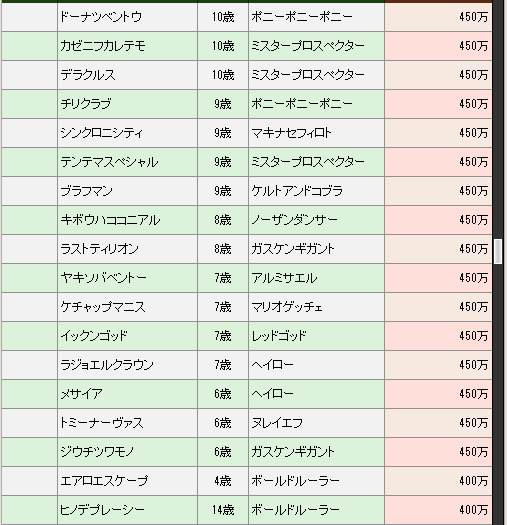Click the メサイア name cell
507x525 pixels.
pos(127,394)
